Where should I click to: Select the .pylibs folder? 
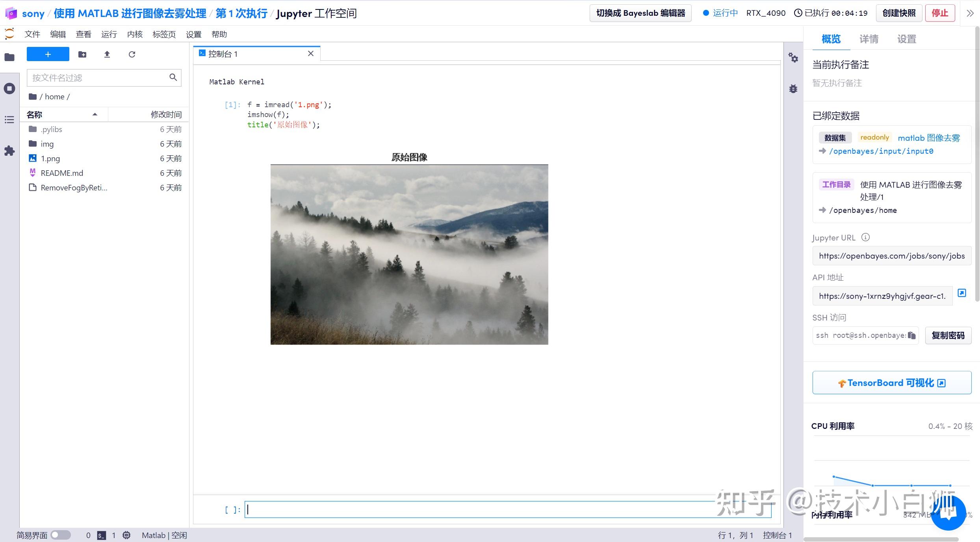(x=105, y=129)
